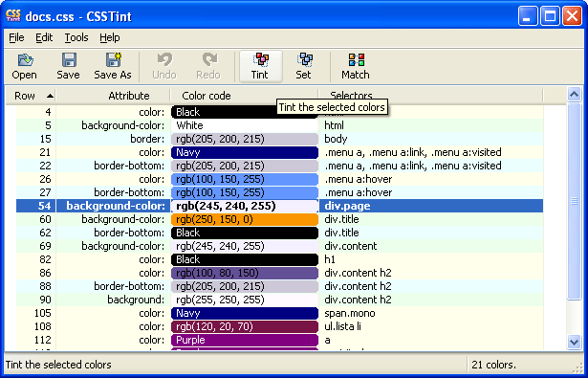Click the '.menu a:hover' selector in row 26

click(x=359, y=179)
